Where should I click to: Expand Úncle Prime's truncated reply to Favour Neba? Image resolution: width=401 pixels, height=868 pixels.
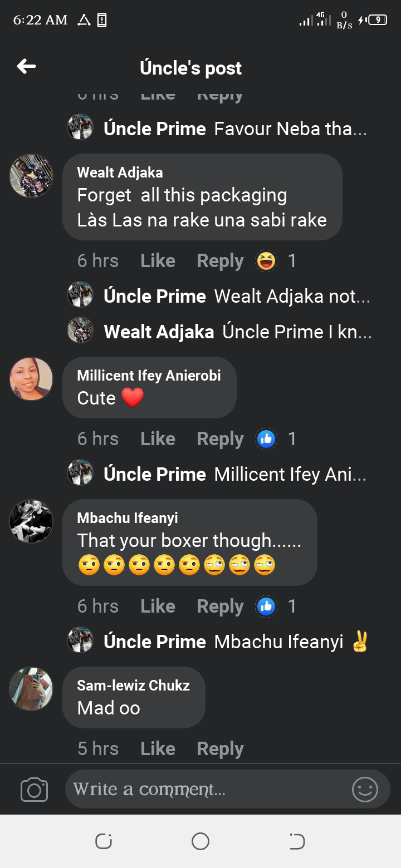coord(290,129)
